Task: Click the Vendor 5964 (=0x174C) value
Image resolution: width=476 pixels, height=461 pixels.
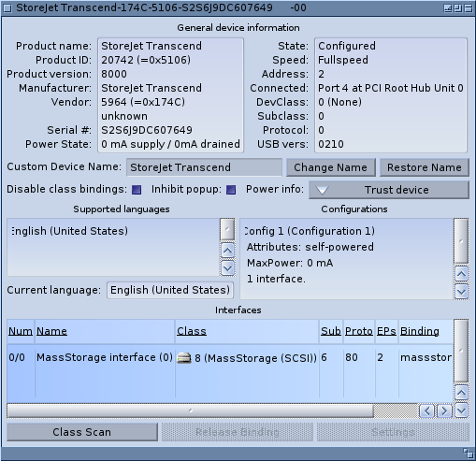Action: click(x=143, y=102)
